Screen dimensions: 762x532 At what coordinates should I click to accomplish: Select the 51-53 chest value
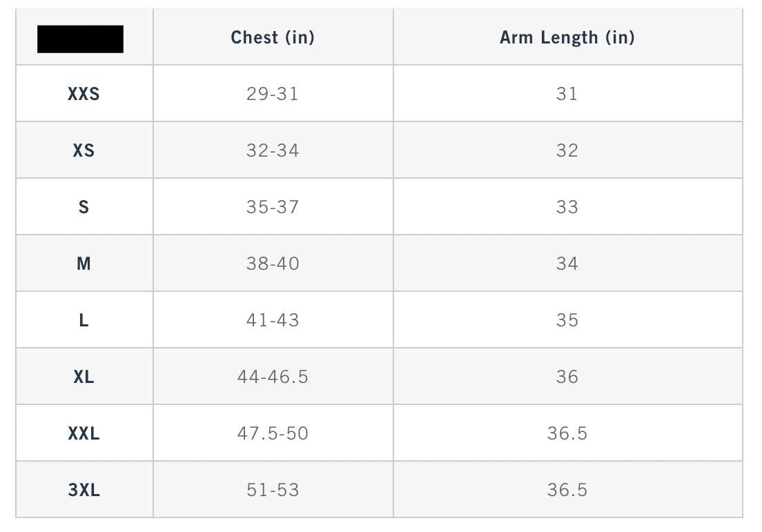[273, 490]
